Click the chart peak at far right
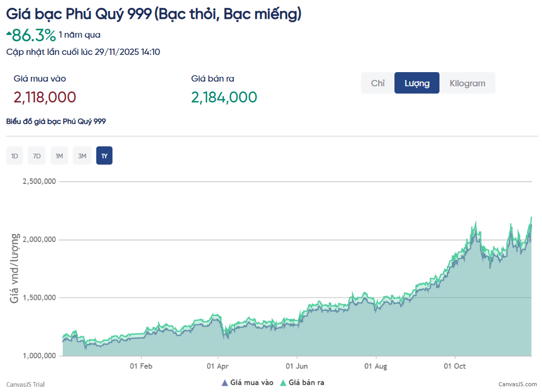 pos(532,217)
